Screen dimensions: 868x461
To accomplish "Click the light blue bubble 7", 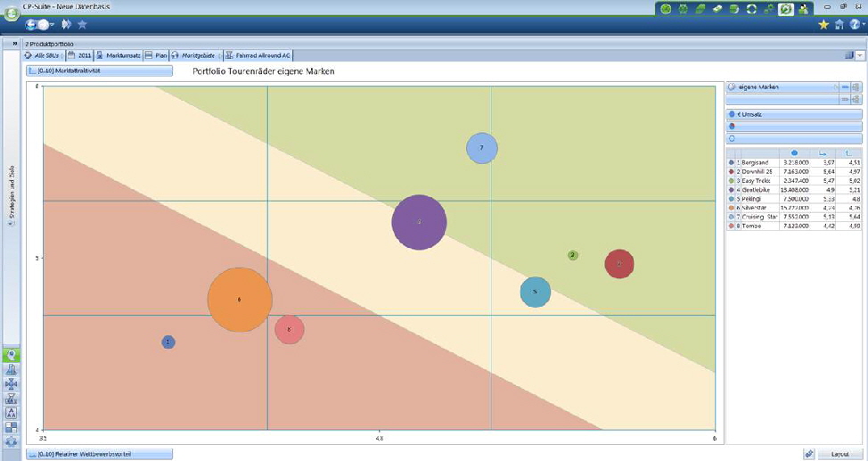I will pos(482,148).
